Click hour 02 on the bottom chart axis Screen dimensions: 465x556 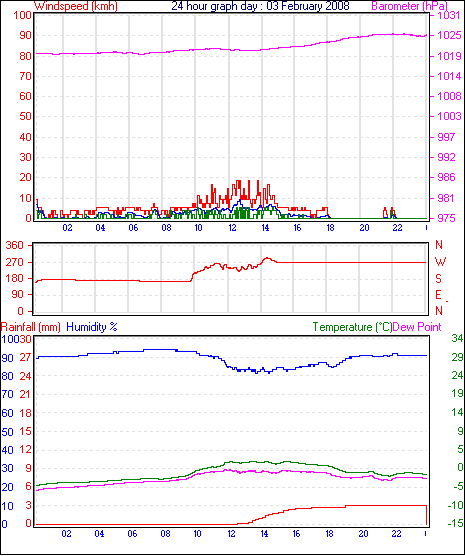(x=66, y=533)
